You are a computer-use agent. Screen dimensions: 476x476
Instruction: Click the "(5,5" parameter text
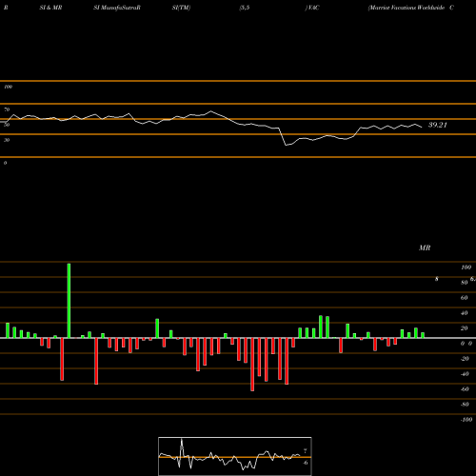pos(245,8)
